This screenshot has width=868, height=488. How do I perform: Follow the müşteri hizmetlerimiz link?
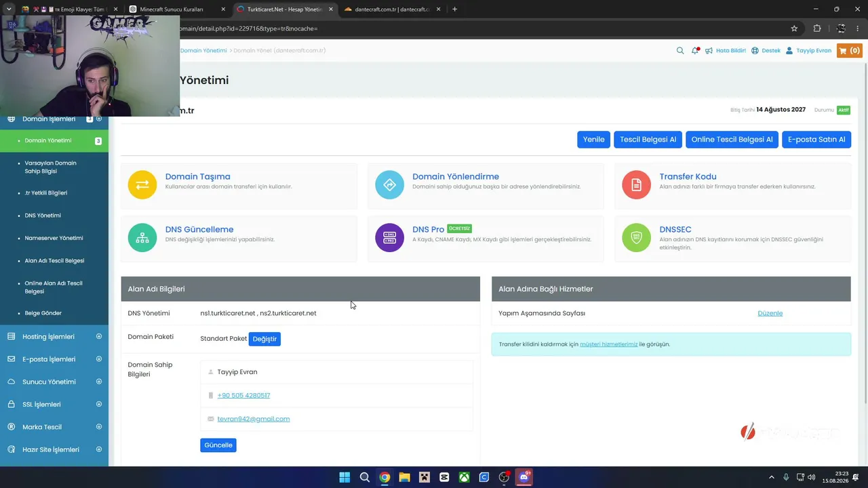point(609,344)
